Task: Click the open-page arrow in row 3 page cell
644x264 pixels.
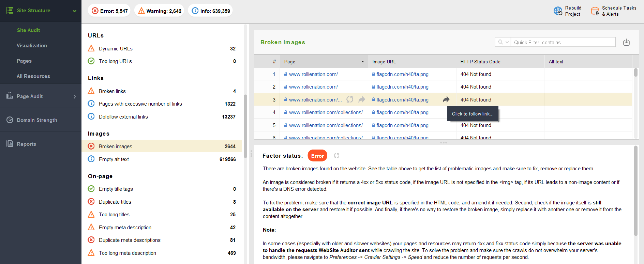Action: [362, 99]
